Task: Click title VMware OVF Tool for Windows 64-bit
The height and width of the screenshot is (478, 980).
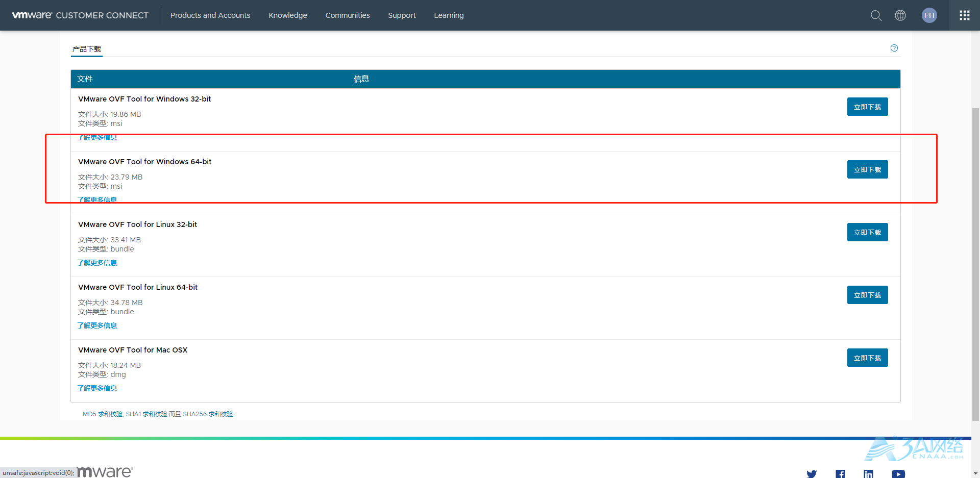Action: tap(144, 162)
